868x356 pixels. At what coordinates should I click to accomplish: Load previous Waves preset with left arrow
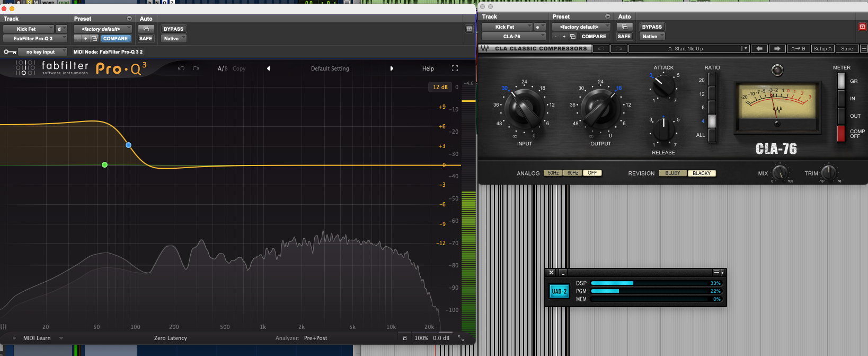[759, 48]
